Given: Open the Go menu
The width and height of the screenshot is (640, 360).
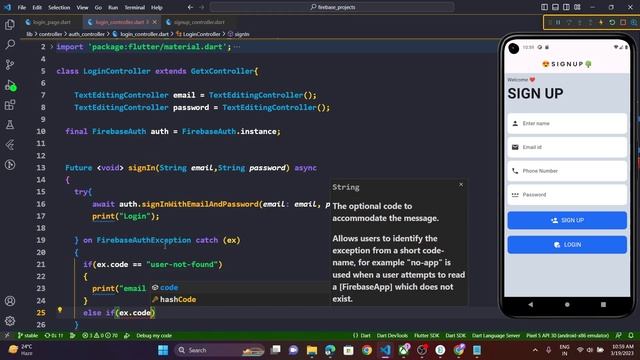Looking at the screenshot, I should (98, 7).
